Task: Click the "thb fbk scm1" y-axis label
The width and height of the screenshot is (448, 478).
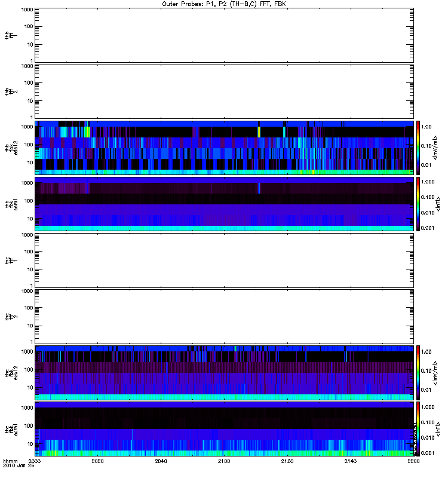Action: 11,204
